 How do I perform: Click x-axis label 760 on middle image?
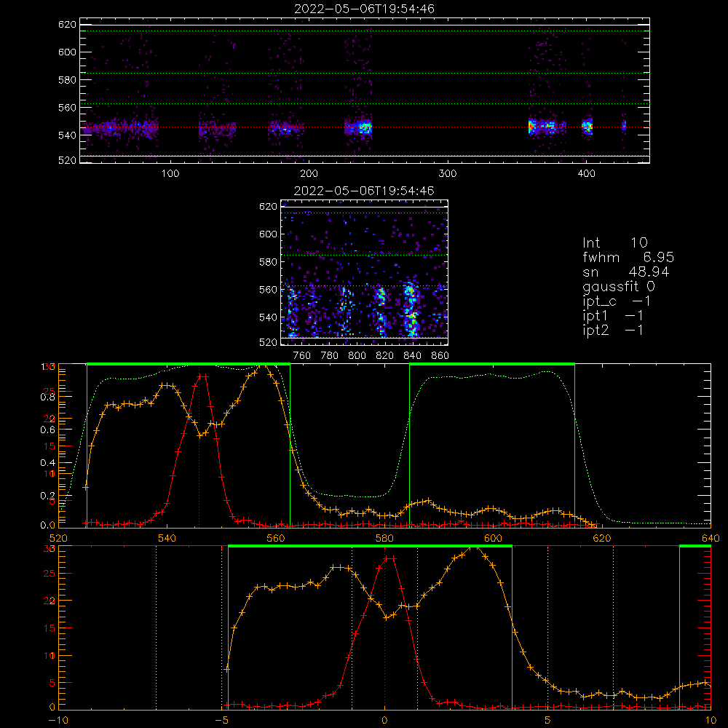coord(302,356)
